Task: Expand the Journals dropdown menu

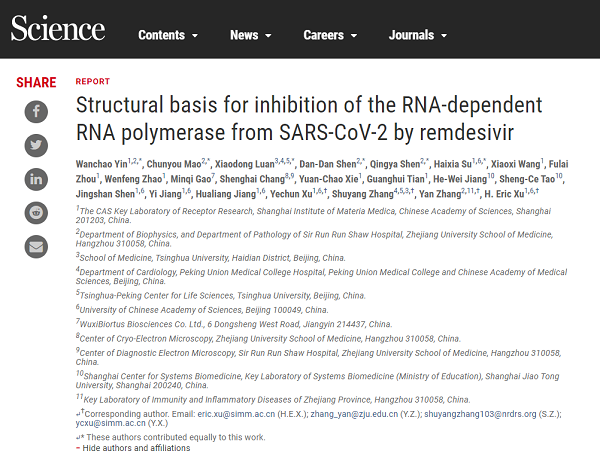Action: tap(417, 35)
